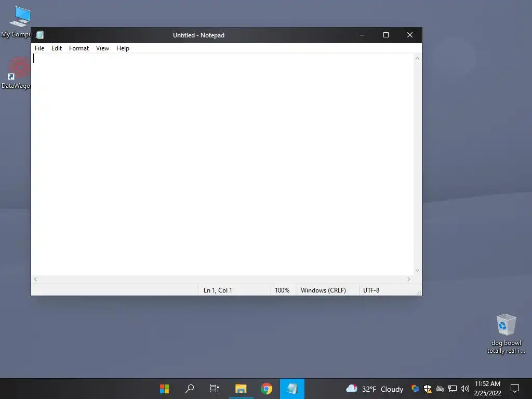Click the 100% zoom status entry
Screen dimensions: 532x399
point(282,290)
